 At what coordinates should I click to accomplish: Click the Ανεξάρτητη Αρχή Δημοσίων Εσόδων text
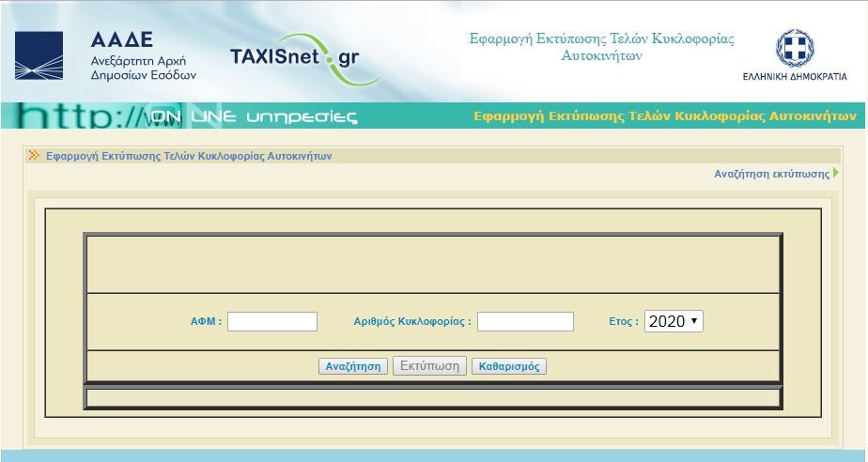(144, 68)
